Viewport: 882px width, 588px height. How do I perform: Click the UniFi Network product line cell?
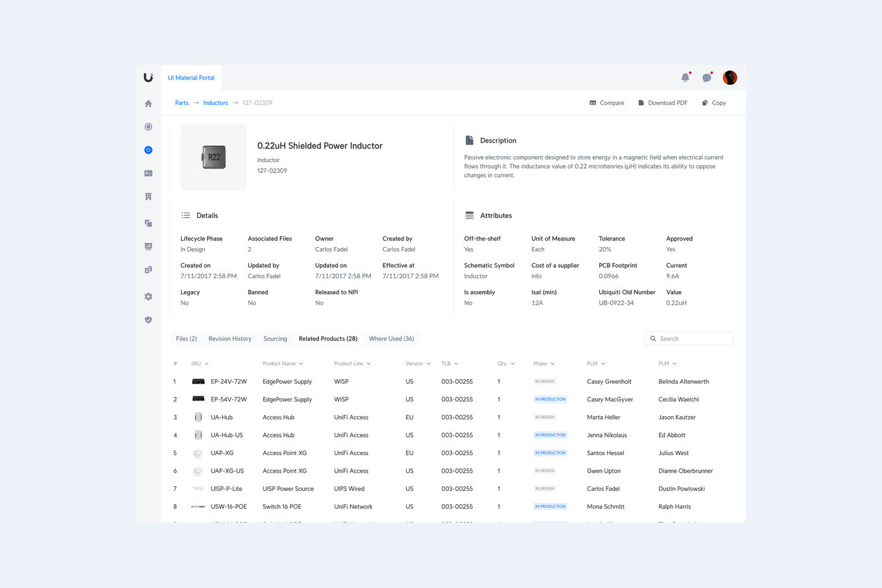(353, 507)
